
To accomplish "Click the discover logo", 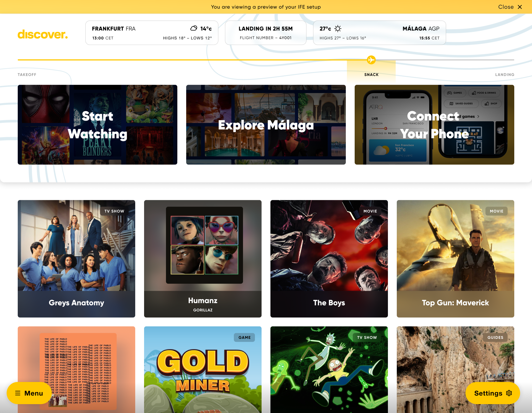I will tap(43, 34).
